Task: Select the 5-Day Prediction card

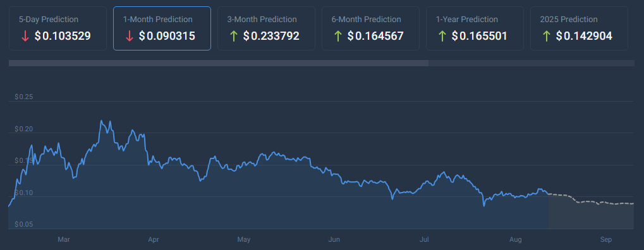Action: click(58, 28)
